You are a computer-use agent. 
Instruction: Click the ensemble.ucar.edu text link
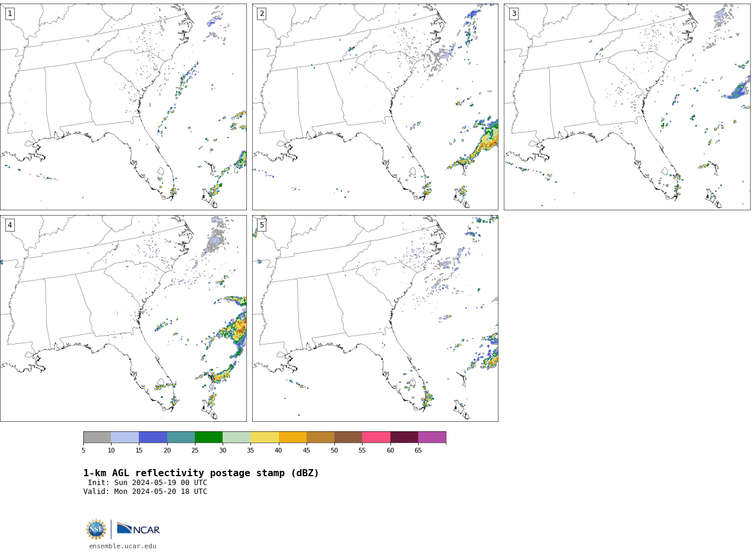(x=123, y=547)
